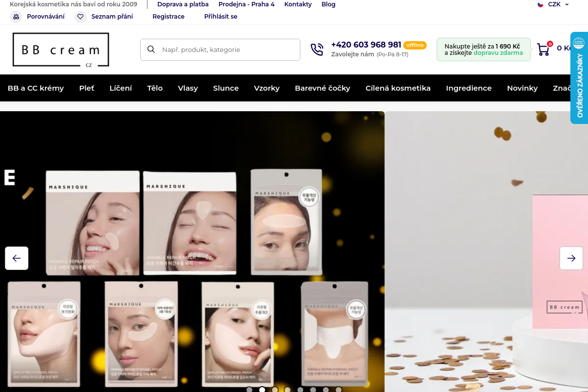
Task: Click the phone handset icon
Action: (317, 49)
